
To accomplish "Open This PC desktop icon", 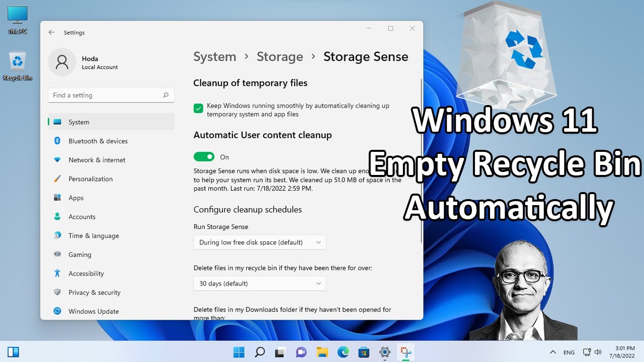I will click(x=17, y=20).
